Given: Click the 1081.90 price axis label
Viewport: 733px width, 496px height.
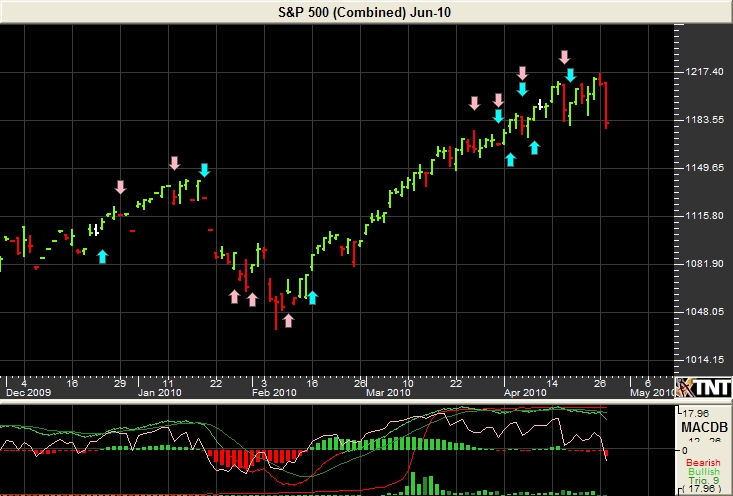Looking at the screenshot, I should click(x=704, y=264).
